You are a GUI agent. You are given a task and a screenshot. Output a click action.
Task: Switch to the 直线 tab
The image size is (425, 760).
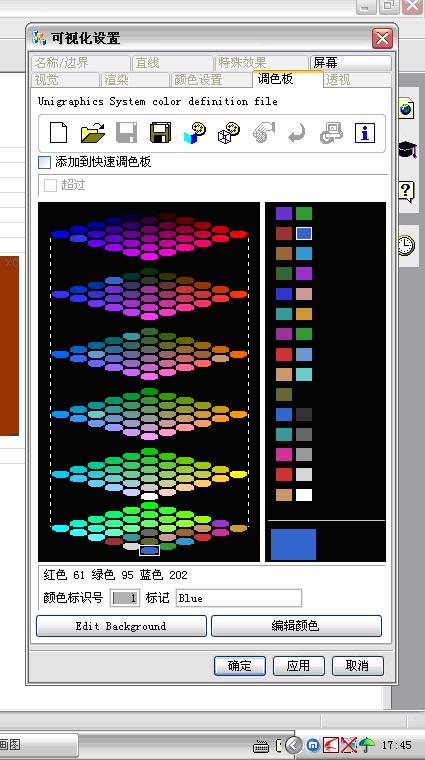[172, 63]
